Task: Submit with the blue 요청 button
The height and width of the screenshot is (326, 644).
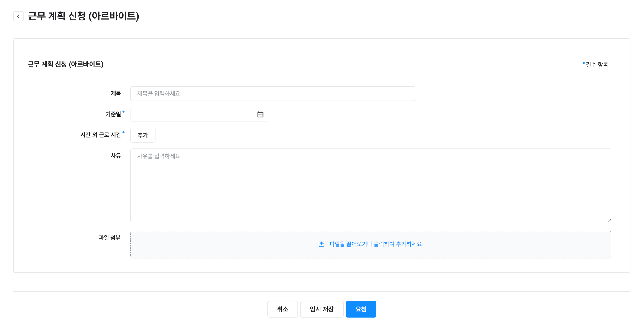Action: click(x=361, y=309)
